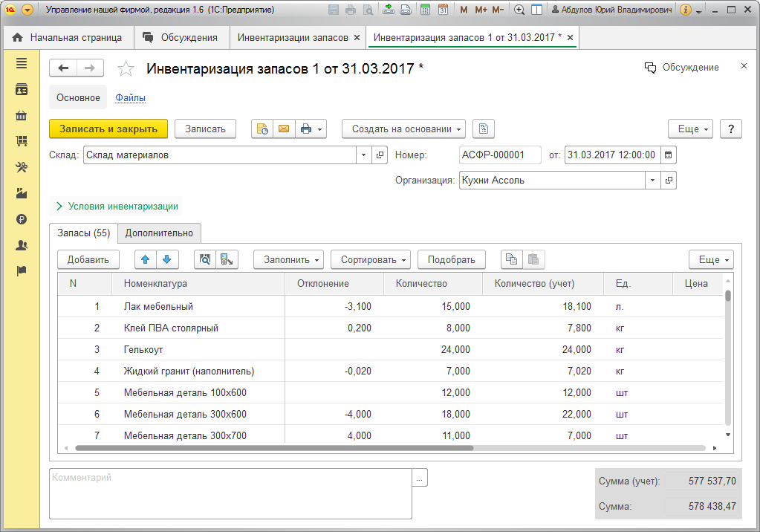The height and width of the screenshot is (532, 760).
Task: Open the sidebar hamburger menu
Action: click(x=22, y=64)
